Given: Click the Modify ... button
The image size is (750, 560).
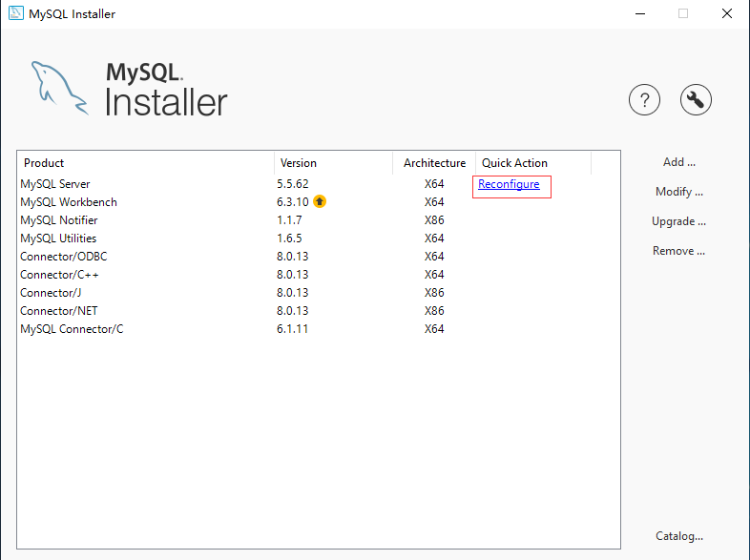Looking at the screenshot, I should pos(678,192).
